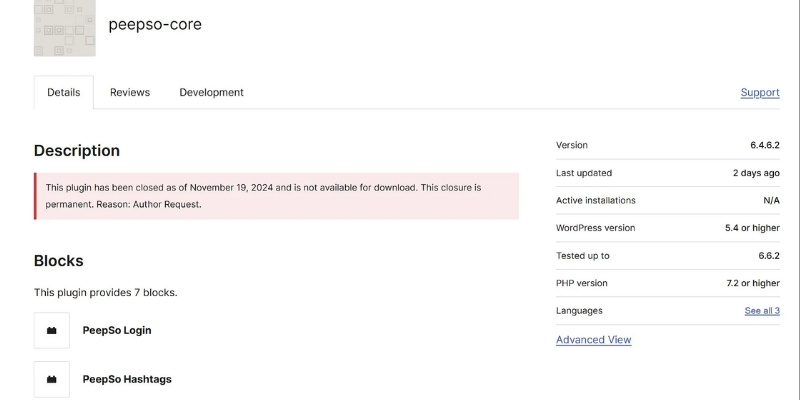Click the Description heading
Viewport: 800px width, 400px height.
[x=77, y=151]
